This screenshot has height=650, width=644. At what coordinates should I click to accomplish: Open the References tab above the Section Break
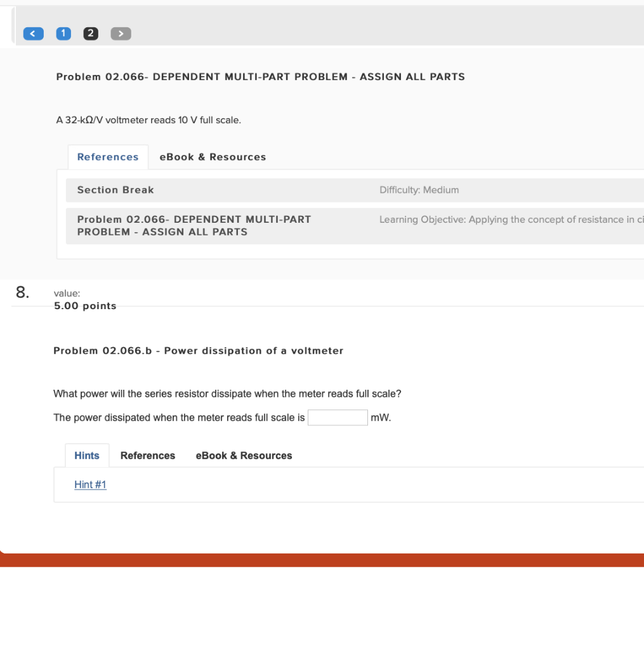[x=108, y=157]
